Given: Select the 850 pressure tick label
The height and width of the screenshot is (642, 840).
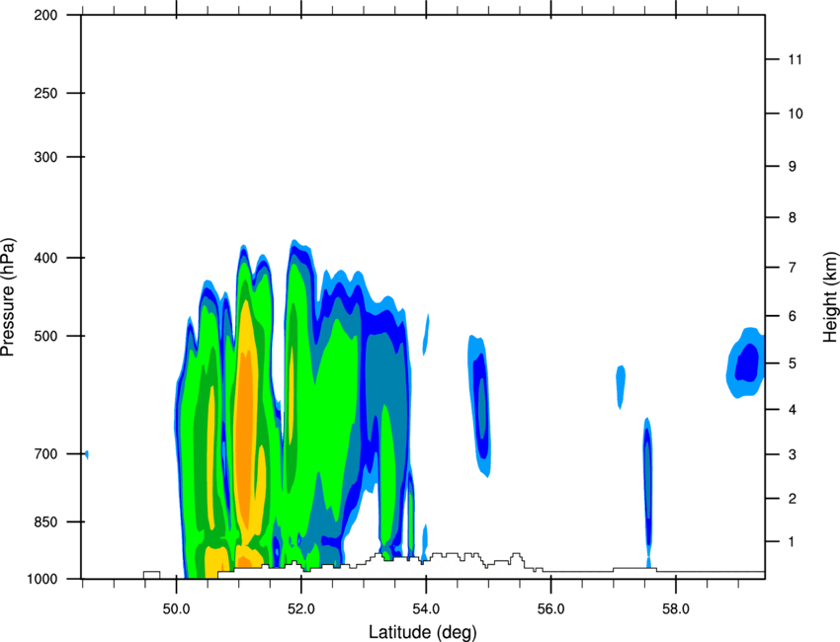Looking at the screenshot, I should [45, 522].
